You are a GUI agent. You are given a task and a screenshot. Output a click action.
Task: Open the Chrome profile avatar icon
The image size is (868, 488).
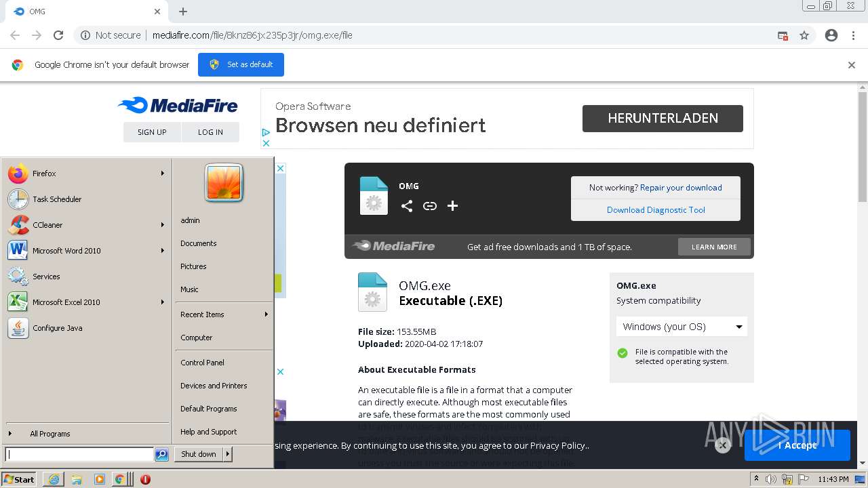[831, 35]
